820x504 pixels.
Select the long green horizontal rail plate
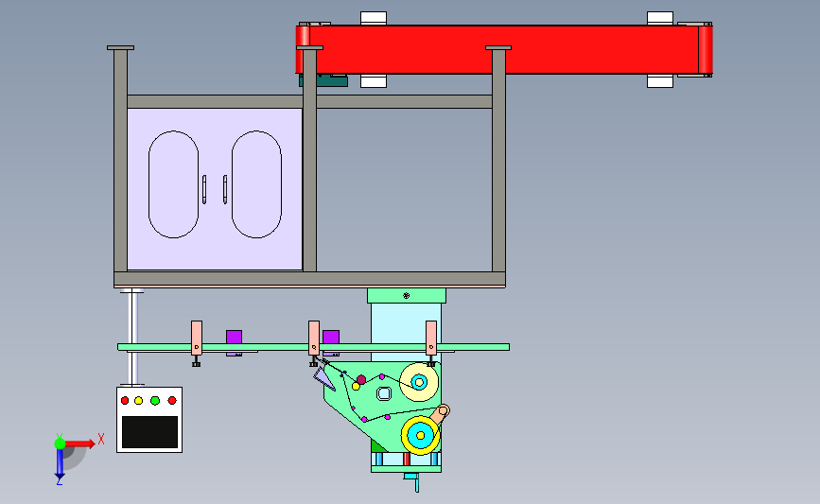tap(314, 347)
